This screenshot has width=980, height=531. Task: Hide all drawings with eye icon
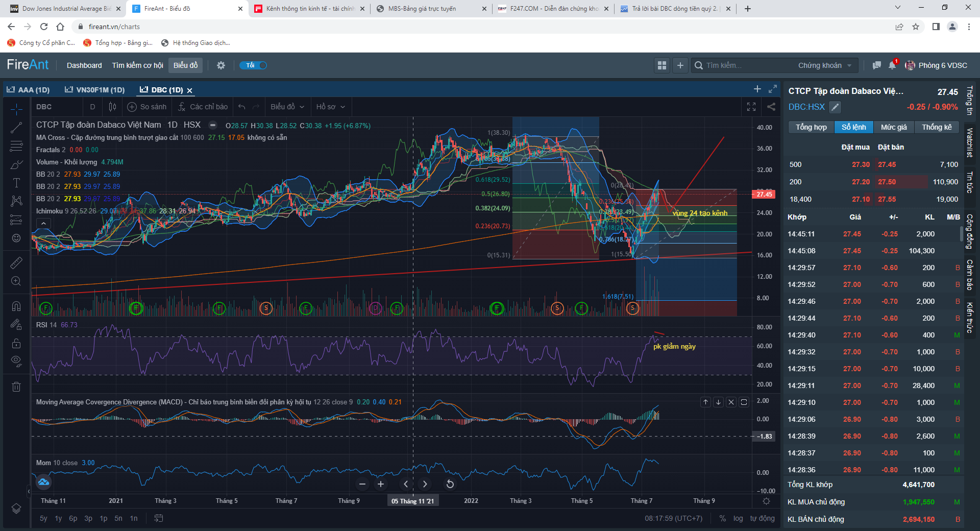tap(16, 361)
